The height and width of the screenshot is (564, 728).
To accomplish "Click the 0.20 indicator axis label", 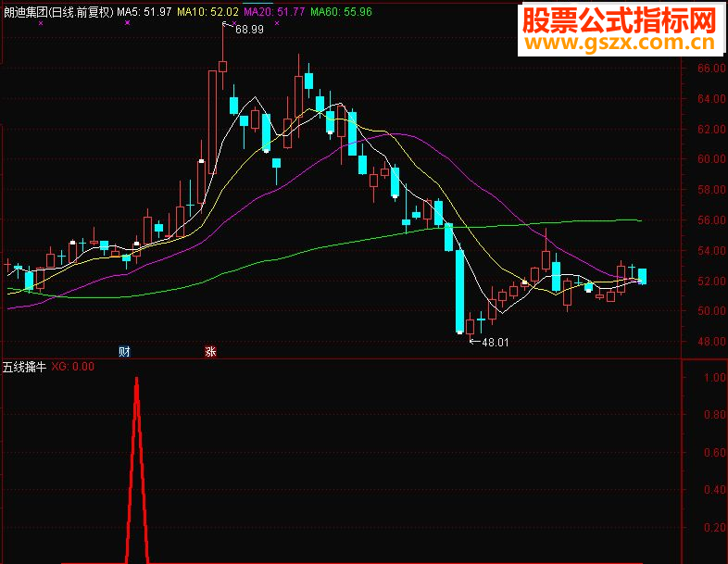I will pyautogui.click(x=715, y=528).
